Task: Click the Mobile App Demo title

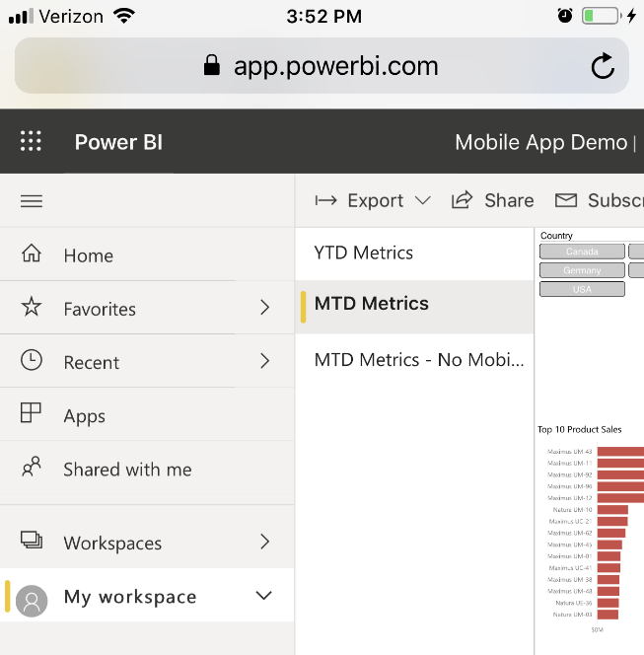Action: click(x=541, y=142)
